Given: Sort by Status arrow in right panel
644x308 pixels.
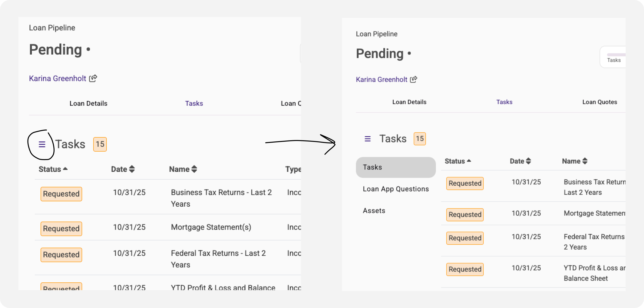Looking at the screenshot, I should (x=469, y=161).
